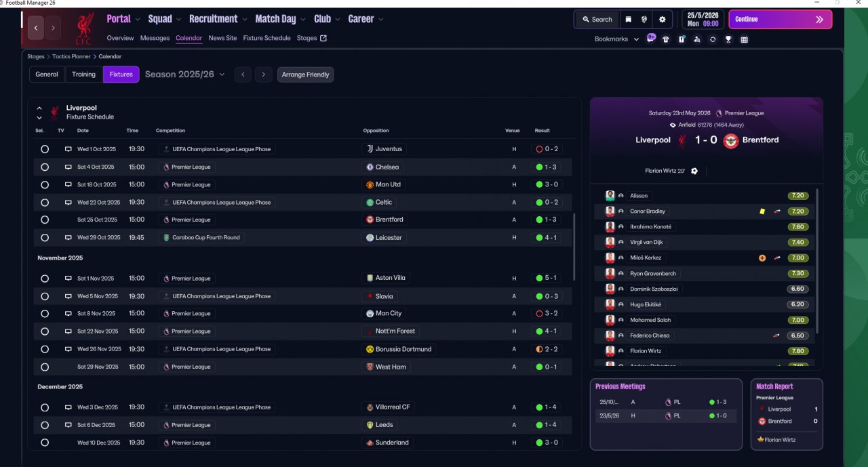Switch to the General tab
Viewport: 868px width, 467px height.
tap(47, 75)
